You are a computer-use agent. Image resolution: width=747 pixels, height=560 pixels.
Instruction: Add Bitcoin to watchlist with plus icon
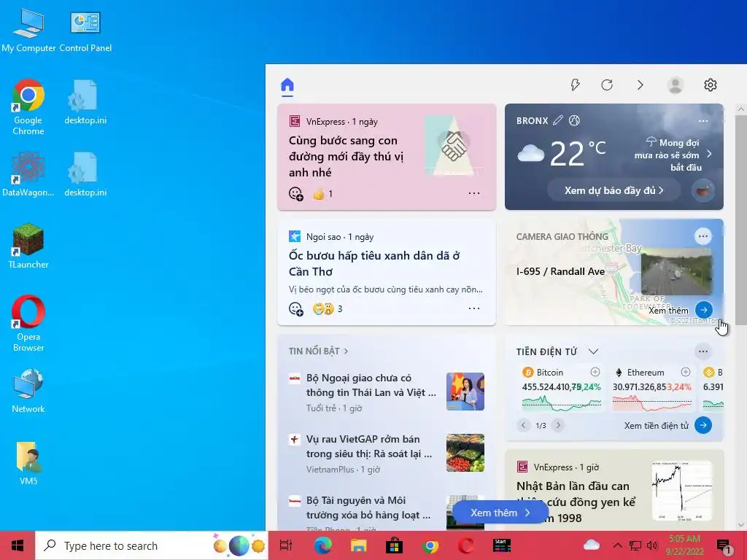tap(595, 372)
